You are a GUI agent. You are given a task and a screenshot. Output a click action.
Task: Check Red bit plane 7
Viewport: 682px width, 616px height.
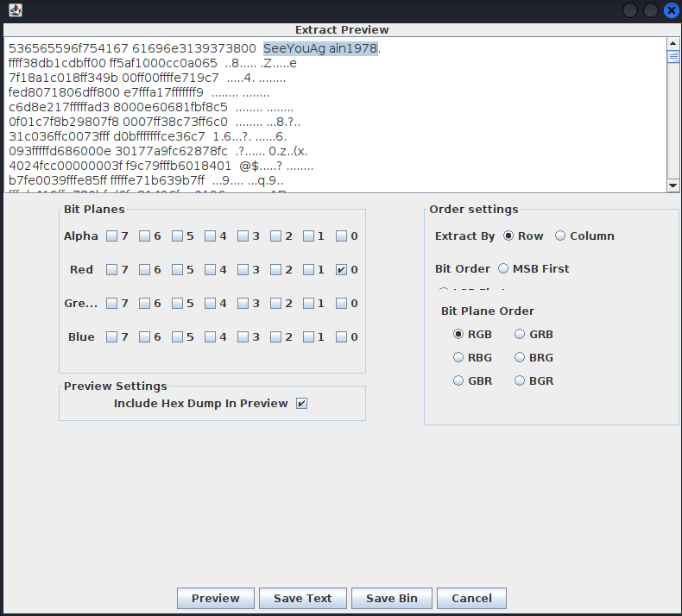[x=111, y=269]
